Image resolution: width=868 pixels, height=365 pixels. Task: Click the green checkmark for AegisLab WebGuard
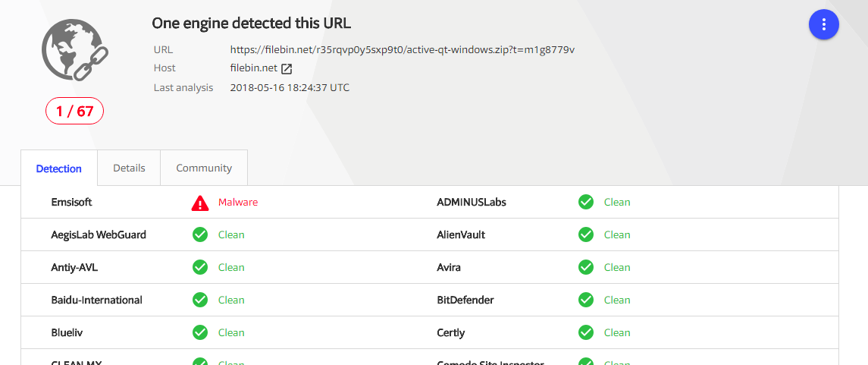200,234
